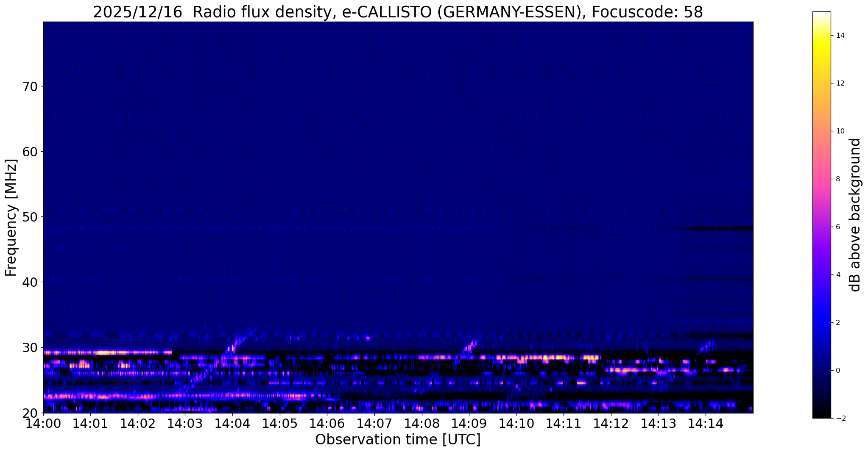
Task: Click the 14 tick on the colorbar
Action: [839, 36]
